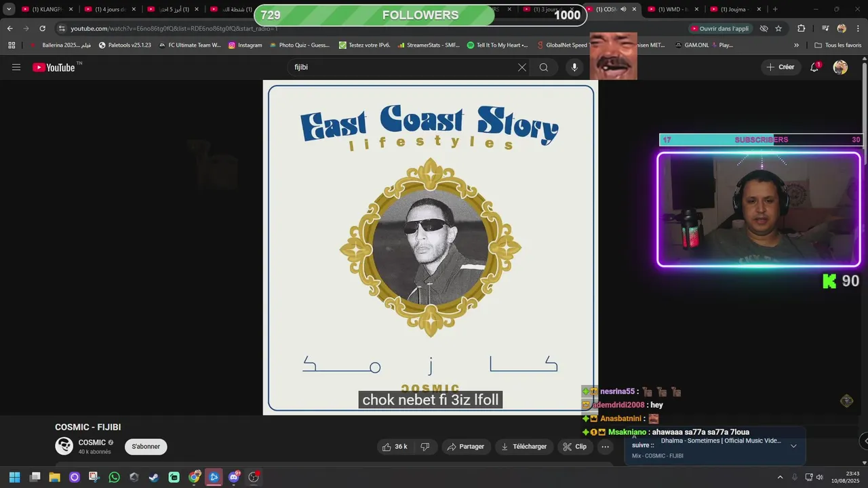Open the FC Ultimate Team bookmark
The image size is (868, 488).
coord(190,45)
